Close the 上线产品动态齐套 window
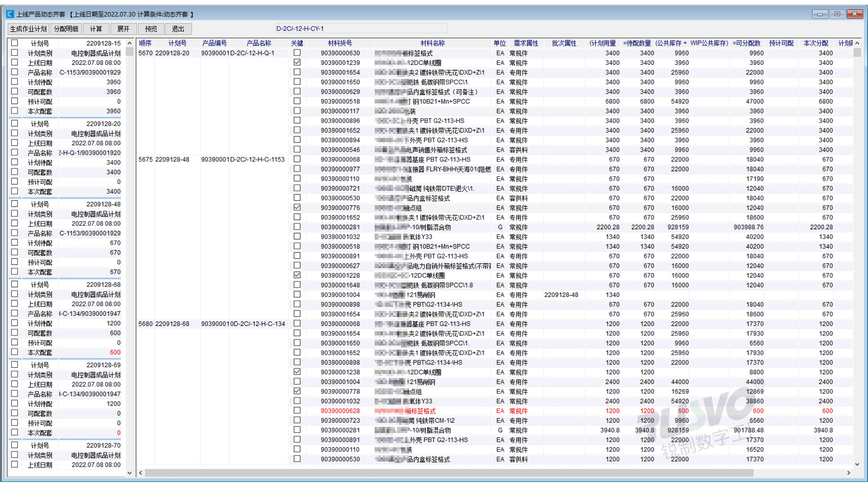This screenshot has width=868, height=486. (x=855, y=14)
